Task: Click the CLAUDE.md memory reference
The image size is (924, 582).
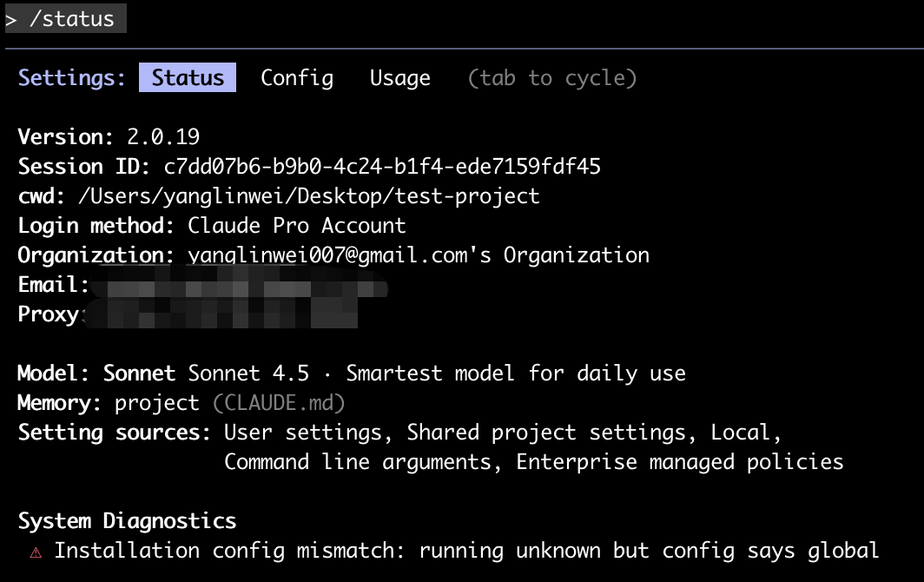Action: coord(280,403)
